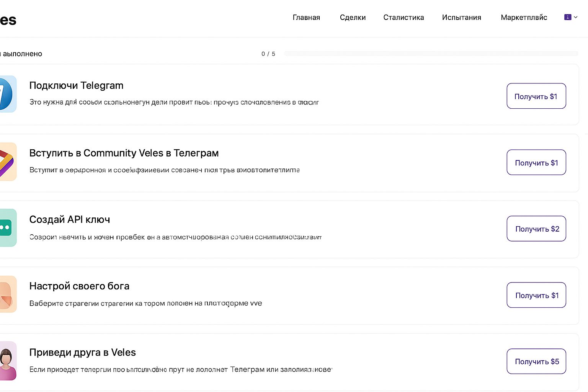
Task: Click the tasks completion progress bar
Action: (431, 54)
